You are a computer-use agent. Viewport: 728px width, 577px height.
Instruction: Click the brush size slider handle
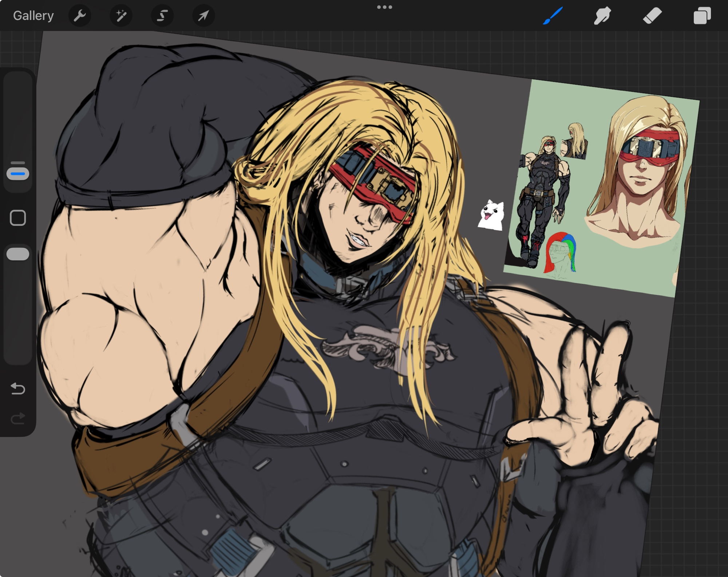(18, 174)
